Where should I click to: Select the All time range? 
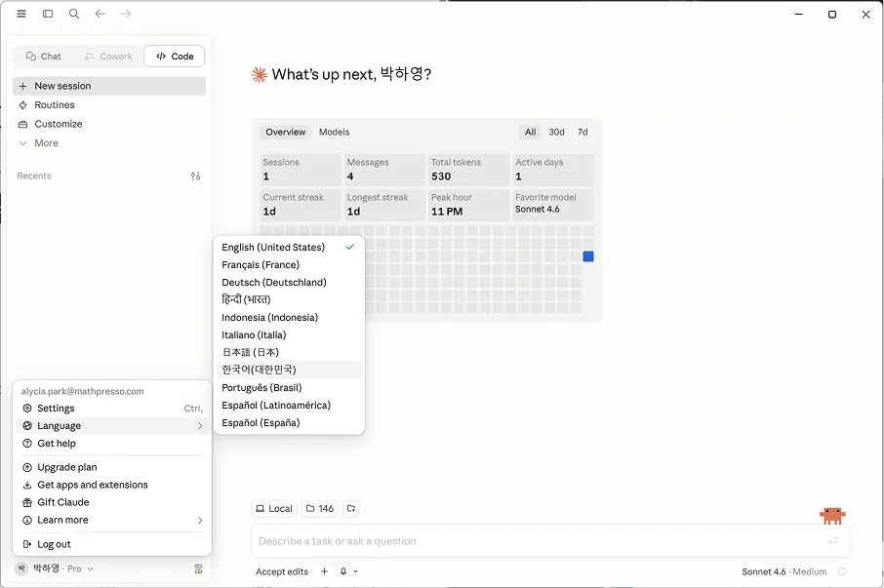(x=531, y=132)
